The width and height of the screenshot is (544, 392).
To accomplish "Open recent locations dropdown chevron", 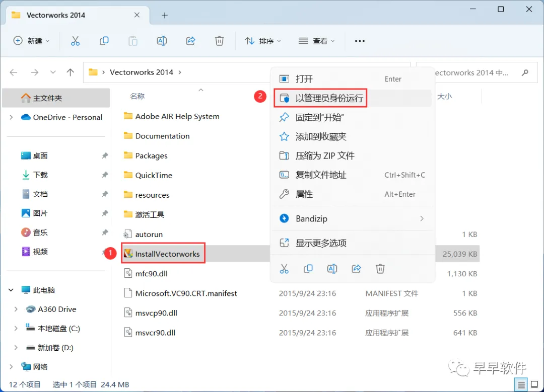I will (53, 72).
